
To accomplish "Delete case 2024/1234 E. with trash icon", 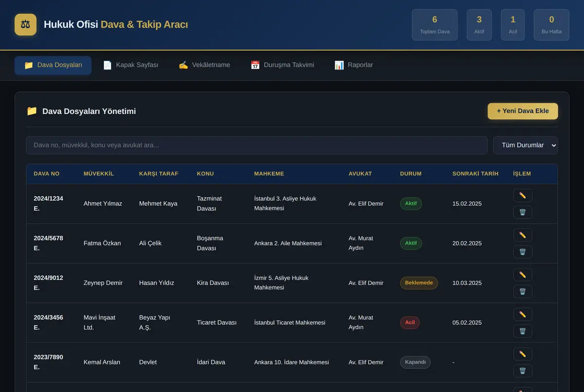I will (x=523, y=212).
